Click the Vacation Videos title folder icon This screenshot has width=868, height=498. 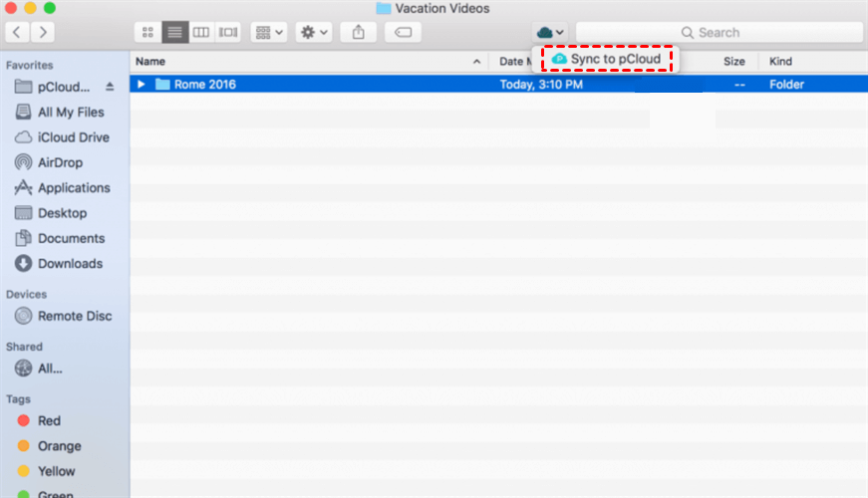pyautogui.click(x=384, y=8)
